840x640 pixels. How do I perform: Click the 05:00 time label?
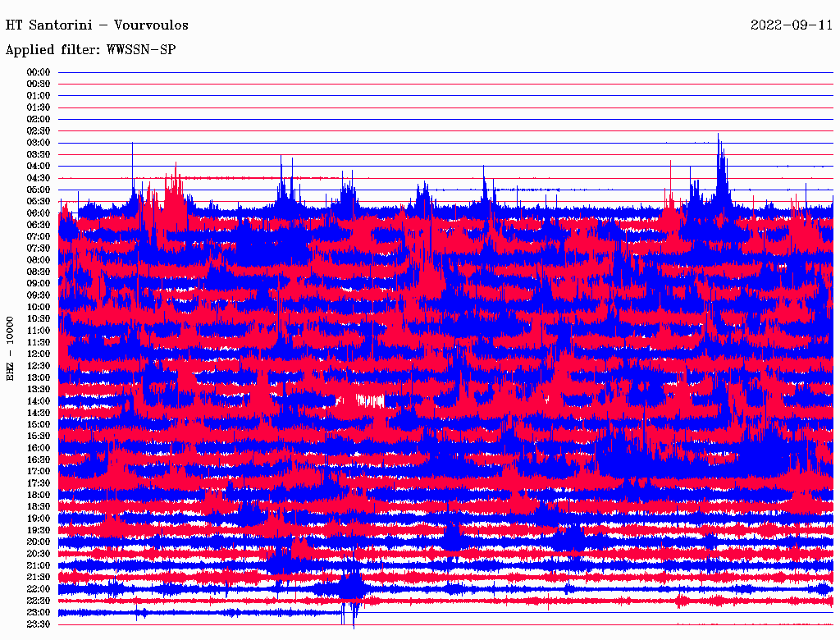tap(39, 190)
